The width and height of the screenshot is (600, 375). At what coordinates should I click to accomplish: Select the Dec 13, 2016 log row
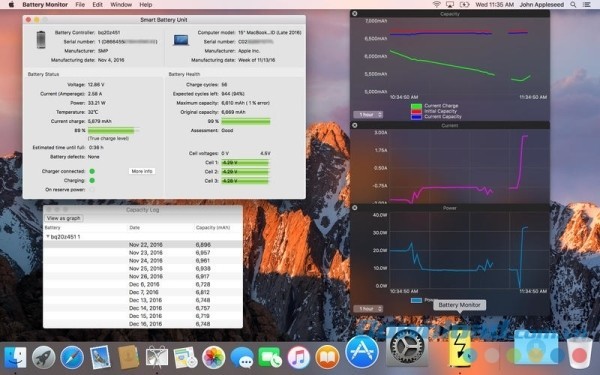coord(143,300)
